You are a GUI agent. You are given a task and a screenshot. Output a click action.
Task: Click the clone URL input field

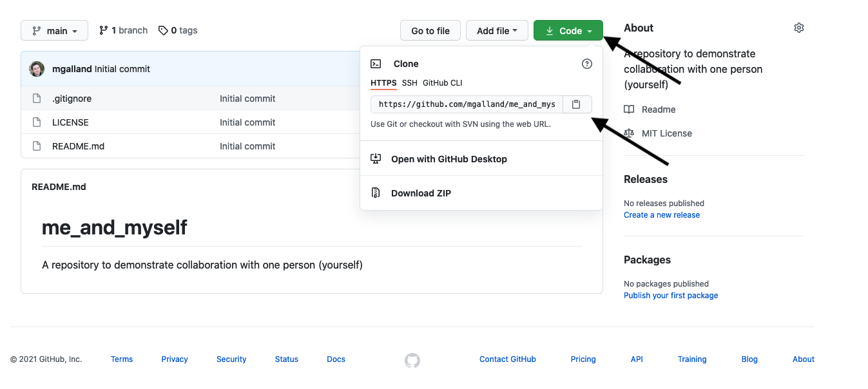(x=467, y=104)
